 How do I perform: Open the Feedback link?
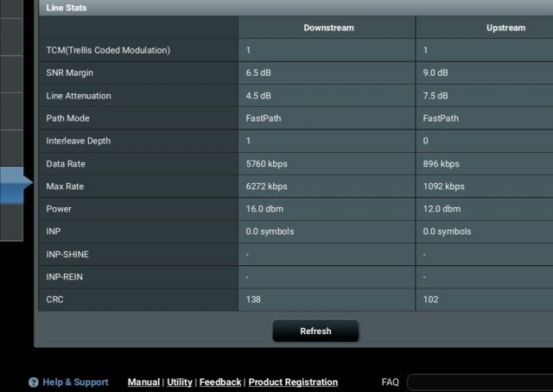click(220, 383)
